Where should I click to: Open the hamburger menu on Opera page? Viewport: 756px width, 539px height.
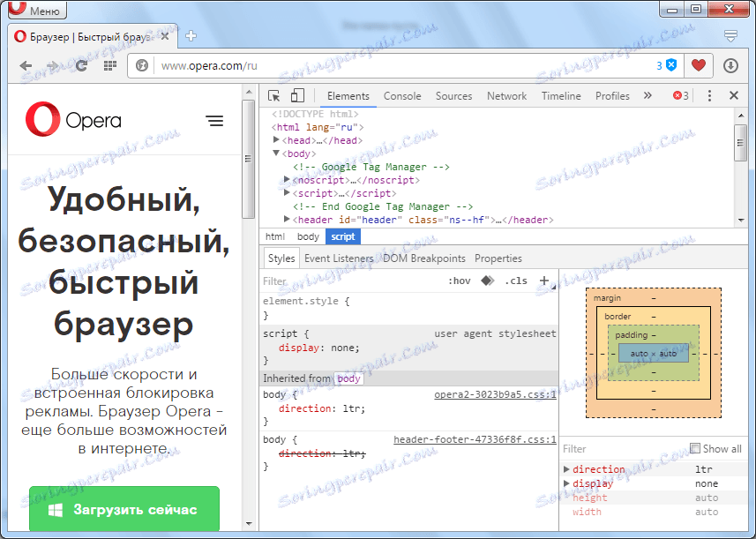pos(214,121)
